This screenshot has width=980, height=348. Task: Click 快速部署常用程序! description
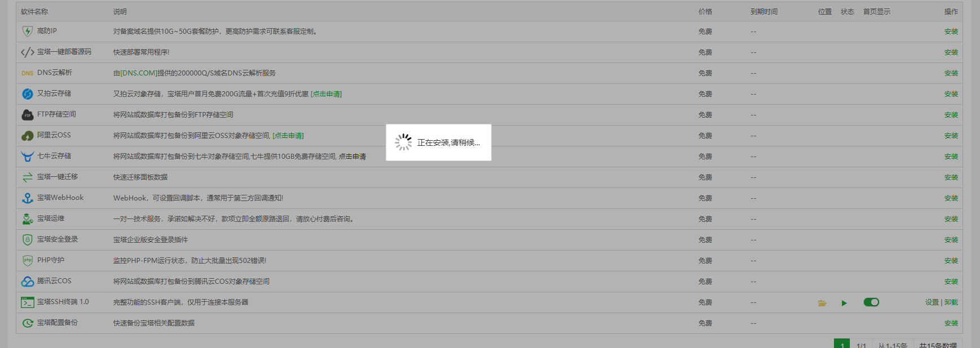141,52
